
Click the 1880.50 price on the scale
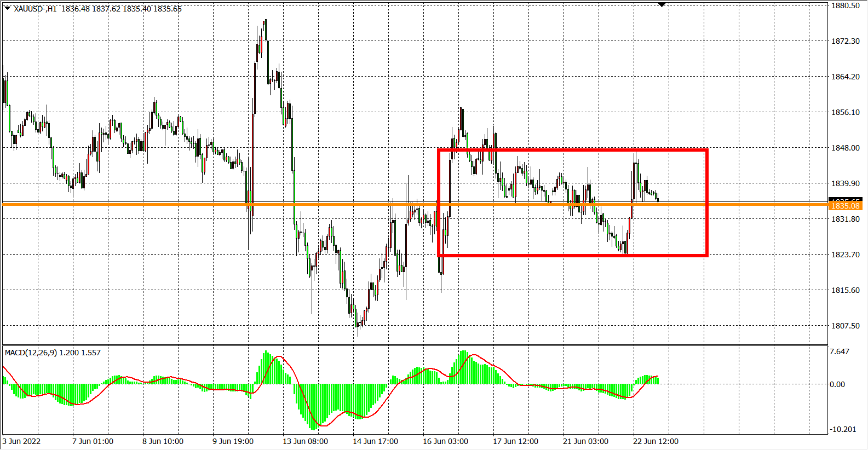845,5
